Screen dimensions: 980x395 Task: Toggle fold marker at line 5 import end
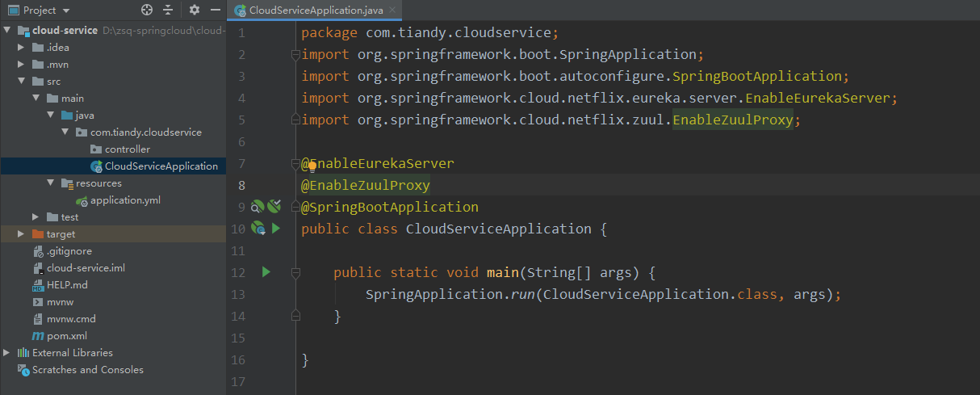click(295, 120)
